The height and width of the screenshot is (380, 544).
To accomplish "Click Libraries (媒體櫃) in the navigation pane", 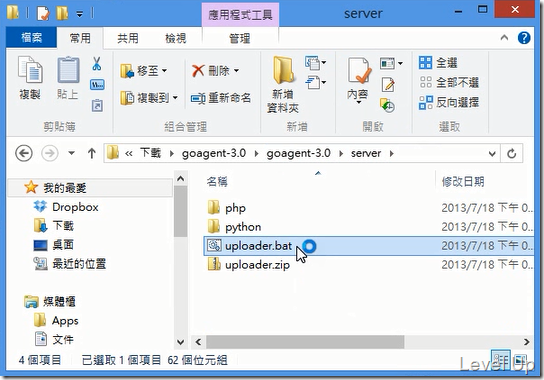I will [59, 302].
